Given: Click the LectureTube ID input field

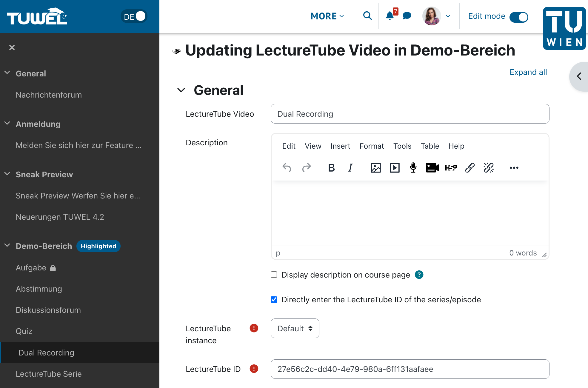Looking at the screenshot, I should [410, 369].
